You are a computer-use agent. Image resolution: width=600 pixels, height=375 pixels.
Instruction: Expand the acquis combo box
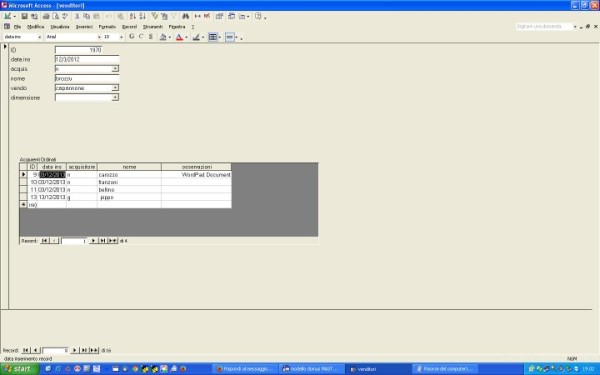tap(115, 69)
